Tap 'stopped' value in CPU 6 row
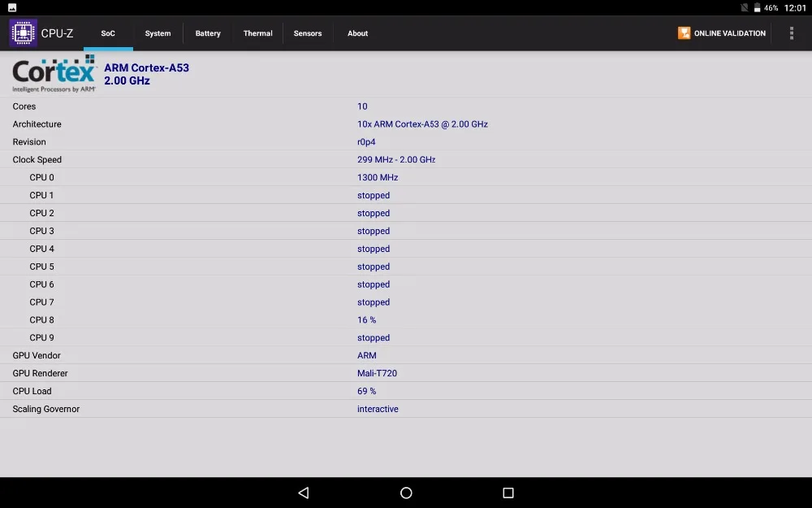 [374, 284]
